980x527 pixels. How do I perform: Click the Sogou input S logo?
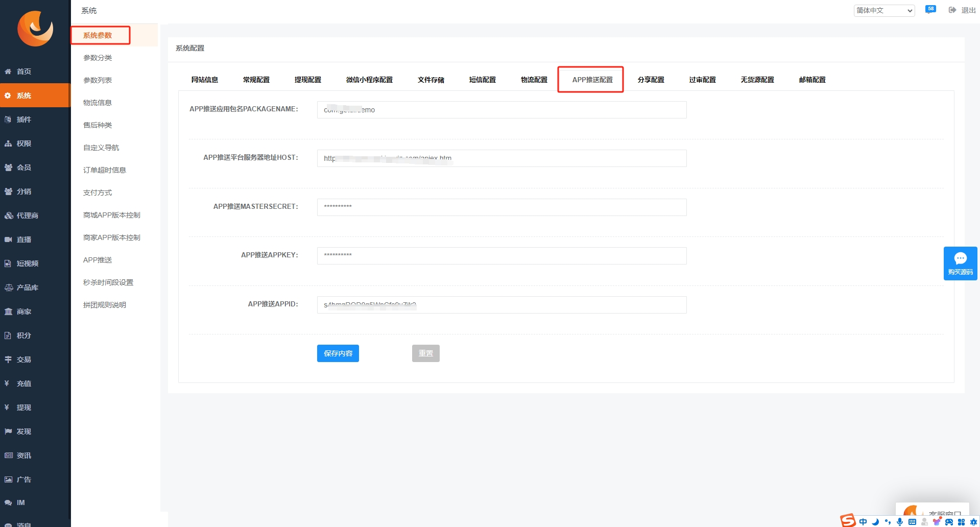(848, 520)
